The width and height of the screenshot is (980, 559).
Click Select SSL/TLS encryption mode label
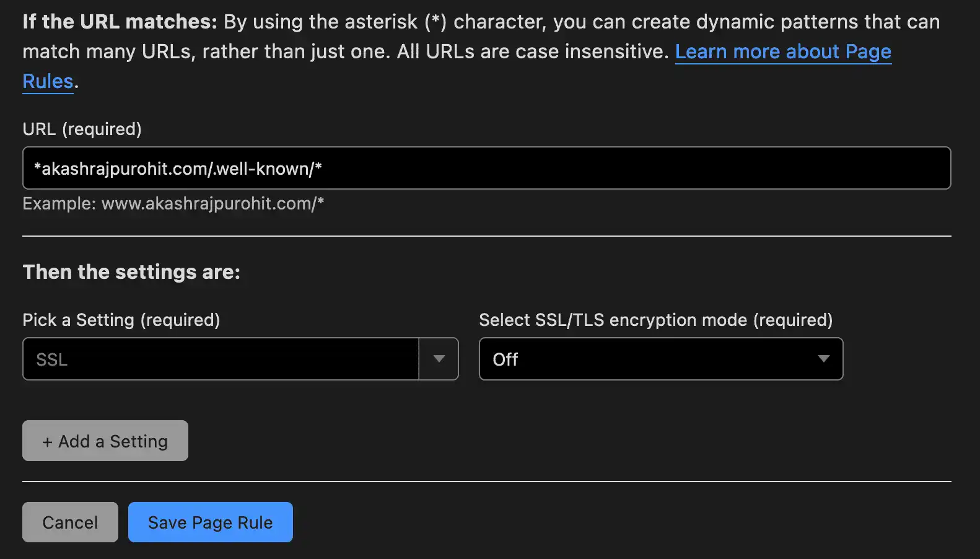(x=656, y=320)
